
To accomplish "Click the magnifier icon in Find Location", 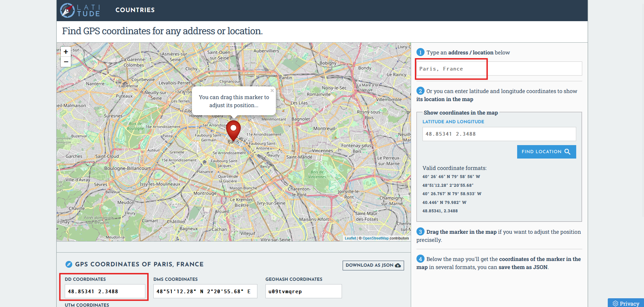I will click(x=567, y=152).
